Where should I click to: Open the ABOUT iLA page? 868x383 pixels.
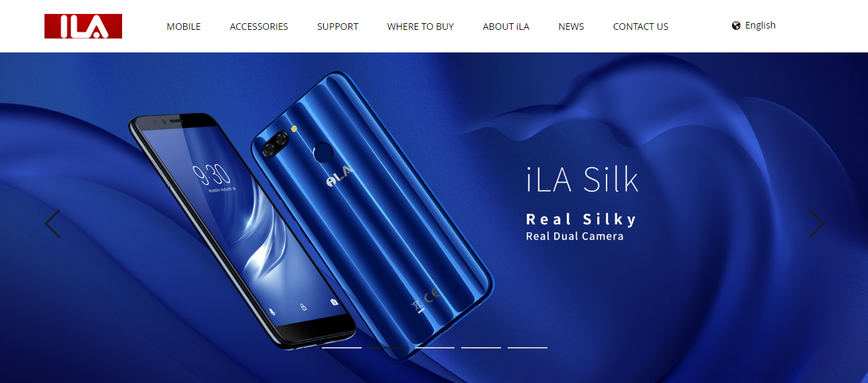pos(506,27)
